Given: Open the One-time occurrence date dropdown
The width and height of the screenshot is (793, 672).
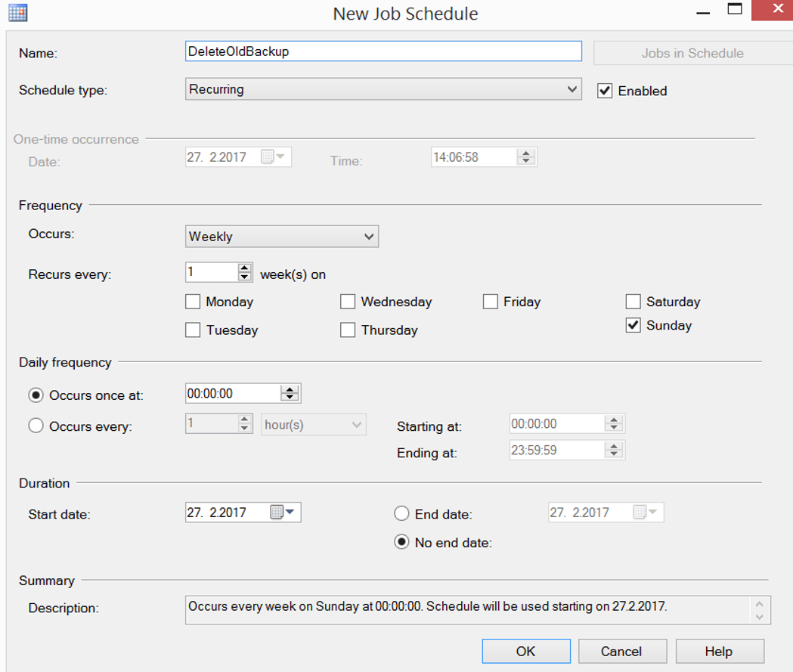Looking at the screenshot, I should (x=274, y=156).
